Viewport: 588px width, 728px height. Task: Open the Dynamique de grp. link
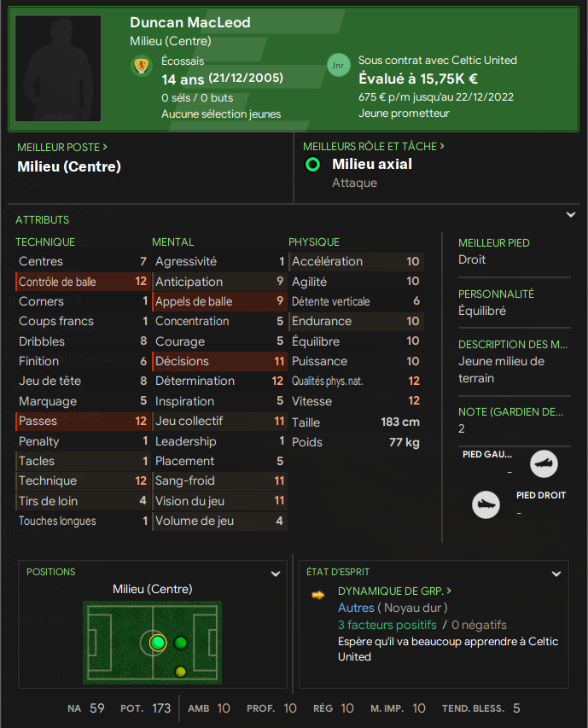pos(394,591)
